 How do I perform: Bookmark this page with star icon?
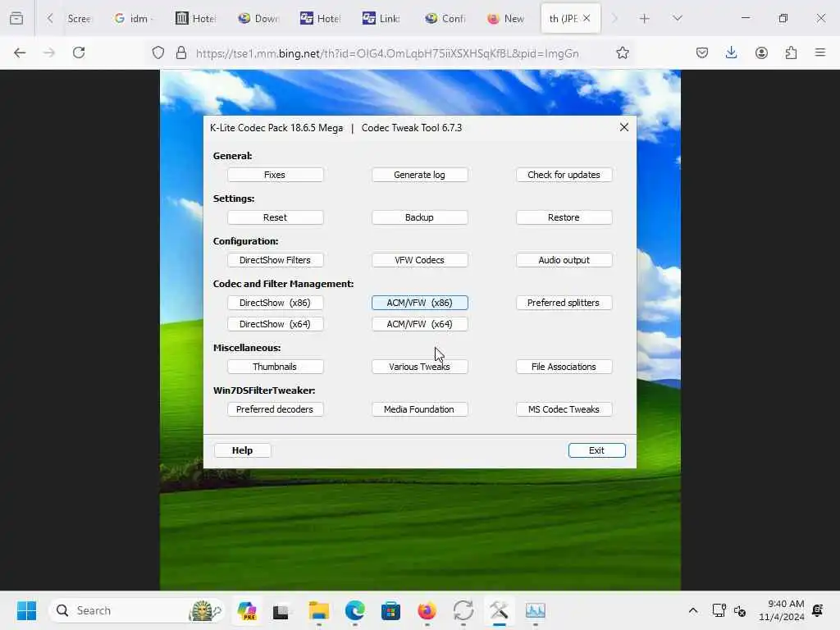coord(622,53)
